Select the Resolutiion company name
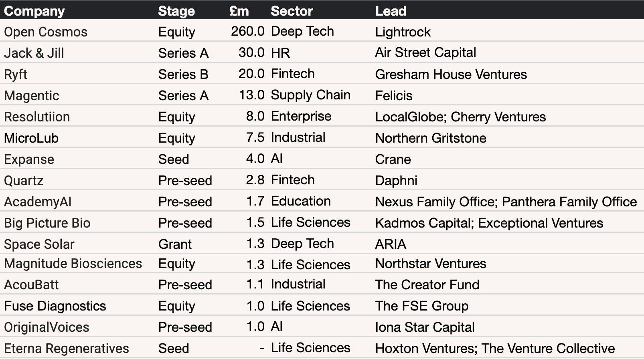The height and width of the screenshot is (359, 644). (37, 117)
